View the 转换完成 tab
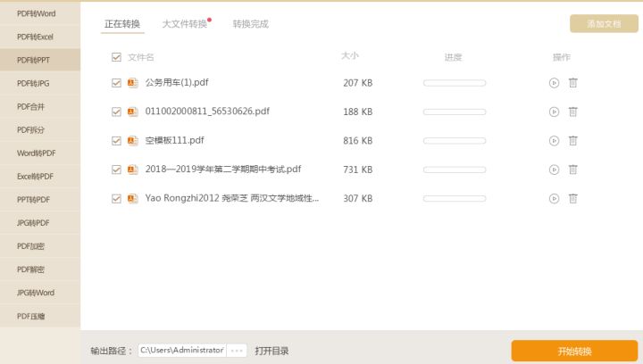Viewport: 643px width, 364px height. click(251, 24)
